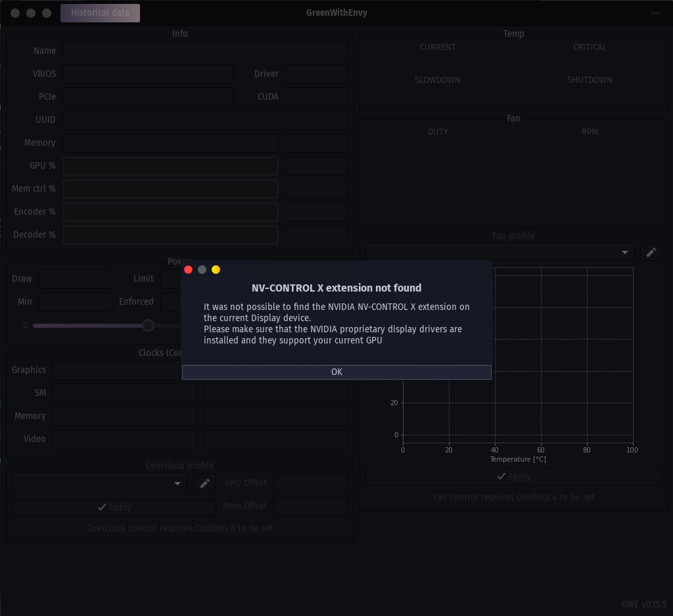Click the VBIOS info field
The width and height of the screenshot is (673, 616).
click(148, 74)
